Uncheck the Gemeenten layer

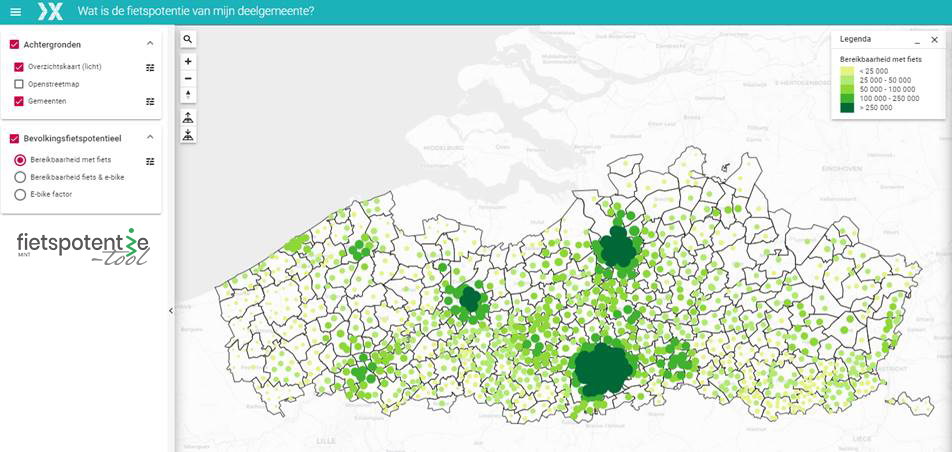click(19, 101)
